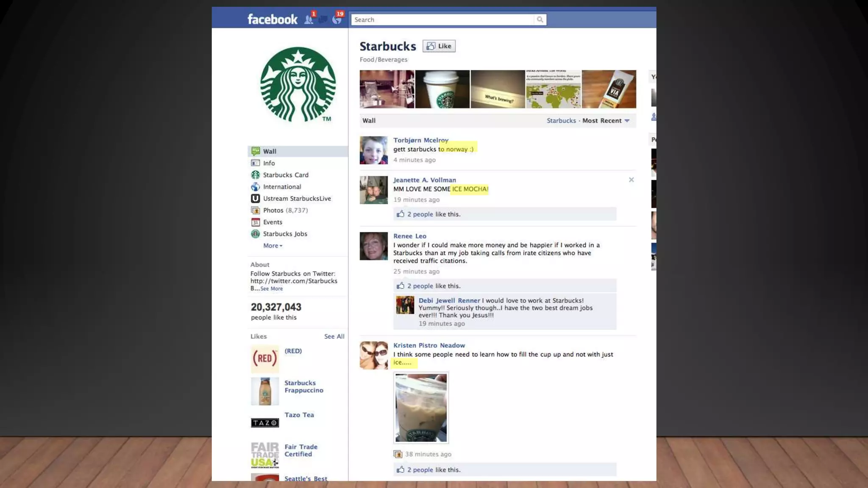Click the friend requests icon in header
Viewport: 868px width, 488px height.
[x=309, y=19]
